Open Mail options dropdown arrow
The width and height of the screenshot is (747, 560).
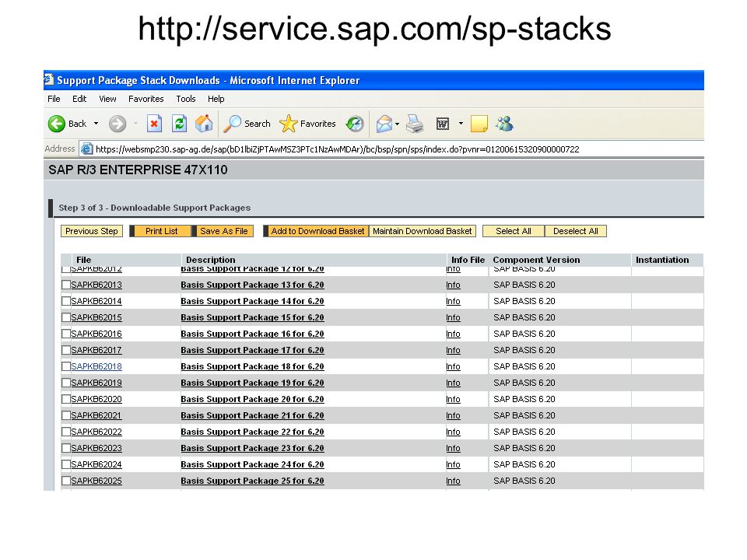(x=398, y=124)
